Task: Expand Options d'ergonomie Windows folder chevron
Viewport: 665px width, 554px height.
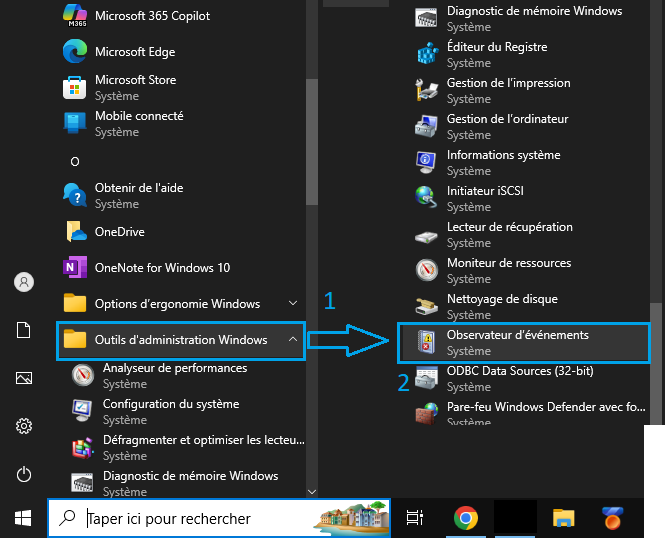Action: click(x=293, y=303)
